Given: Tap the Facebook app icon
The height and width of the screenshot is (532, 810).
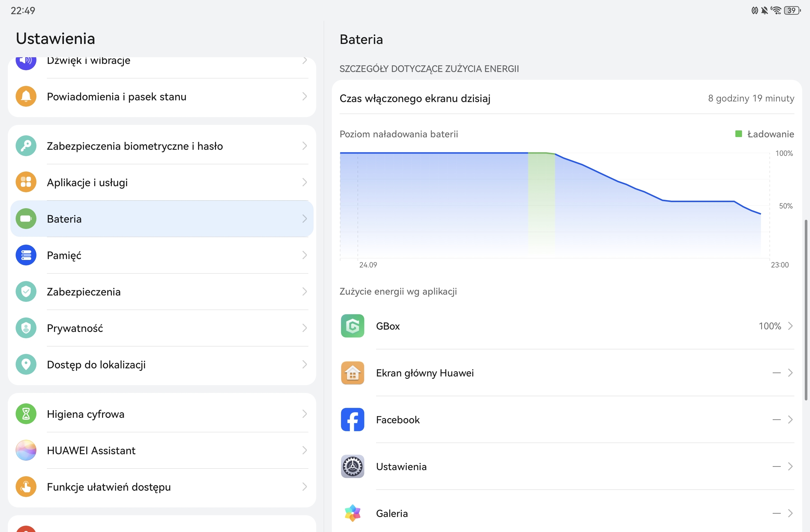Looking at the screenshot, I should click(352, 420).
